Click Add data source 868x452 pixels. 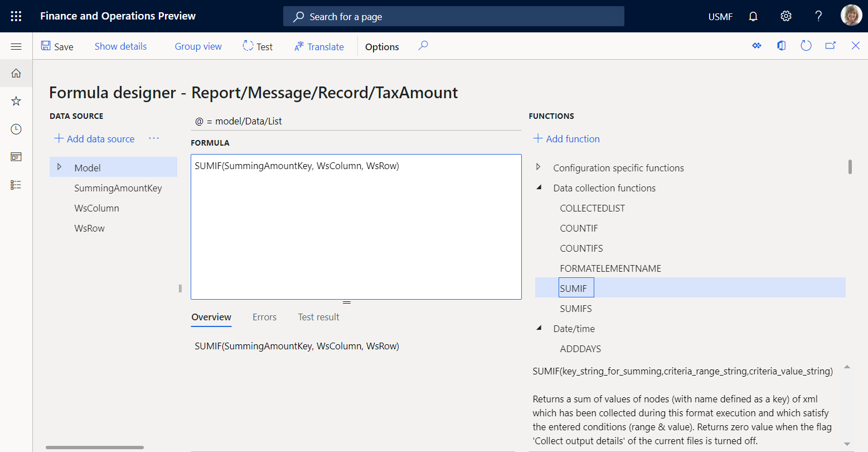click(x=94, y=138)
